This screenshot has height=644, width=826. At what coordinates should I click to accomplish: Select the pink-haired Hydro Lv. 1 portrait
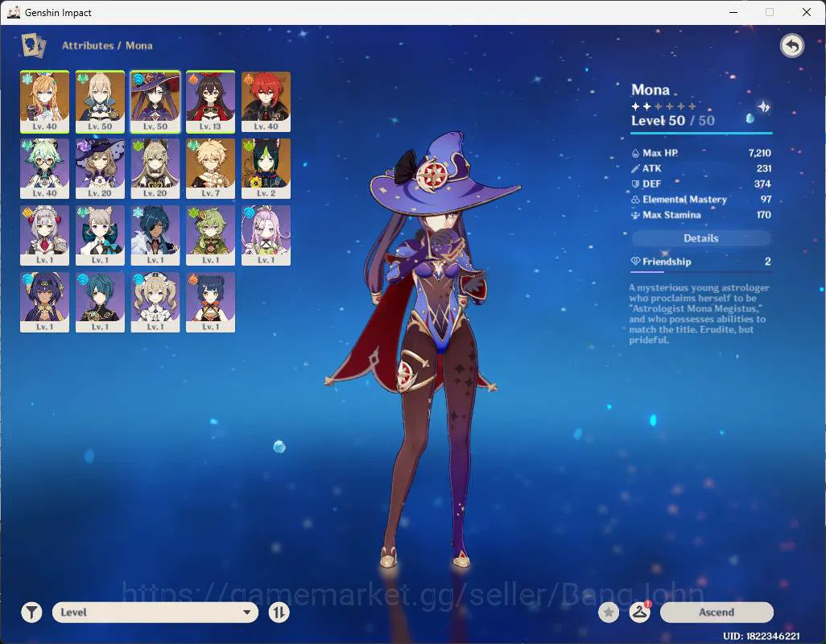pyautogui.click(x=266, y=235)
